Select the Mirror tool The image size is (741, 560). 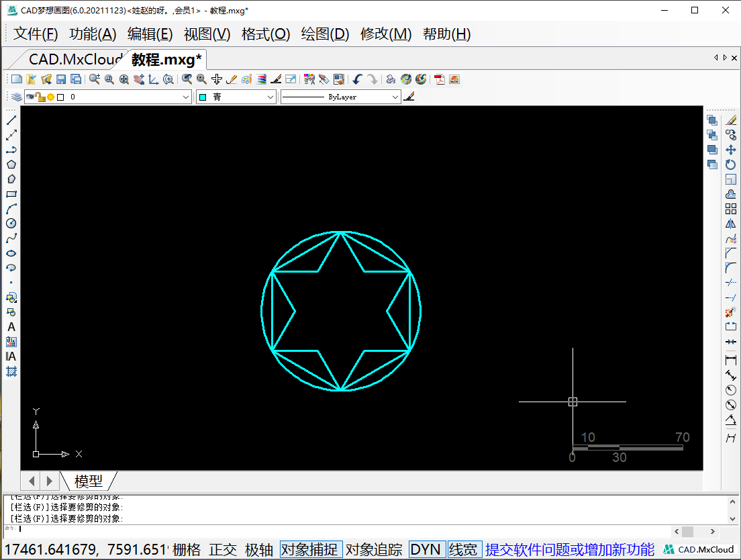[x=731, y=224]
